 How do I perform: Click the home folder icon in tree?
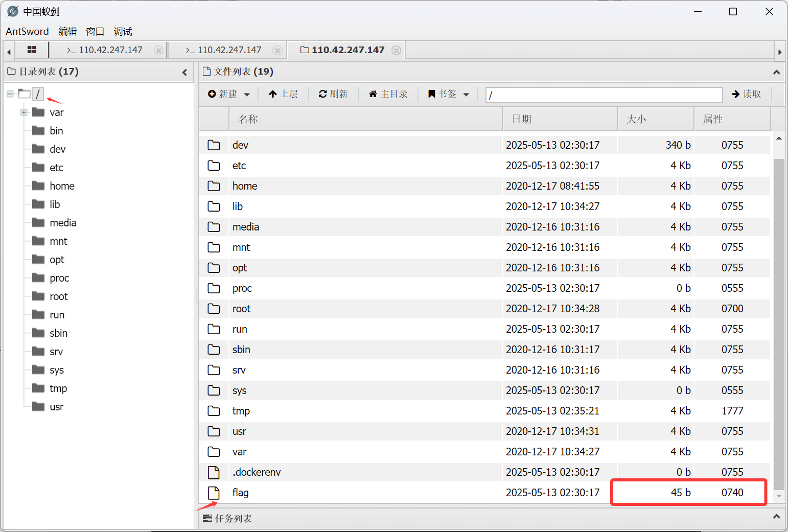(38, 186)
